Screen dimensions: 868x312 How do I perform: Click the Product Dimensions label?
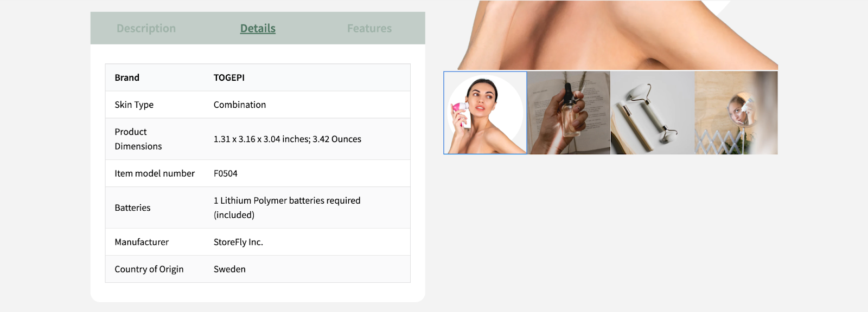tap(138, 139)
